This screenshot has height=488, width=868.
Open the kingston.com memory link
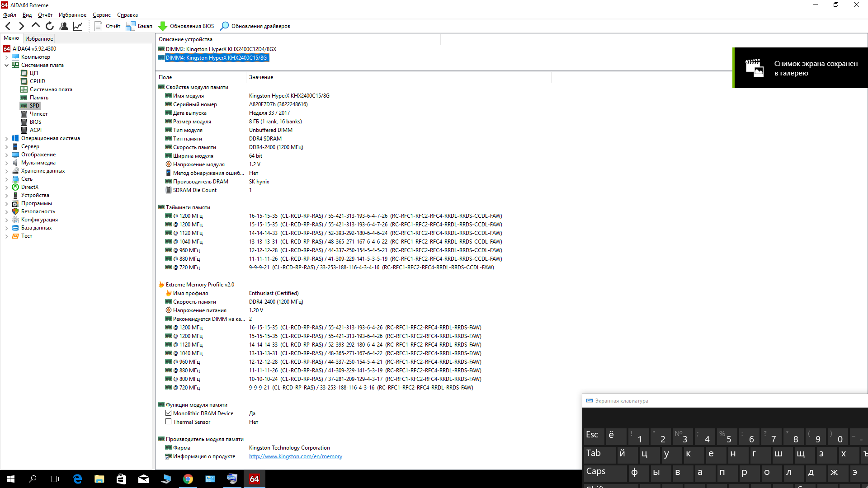[x=295, y=456]
